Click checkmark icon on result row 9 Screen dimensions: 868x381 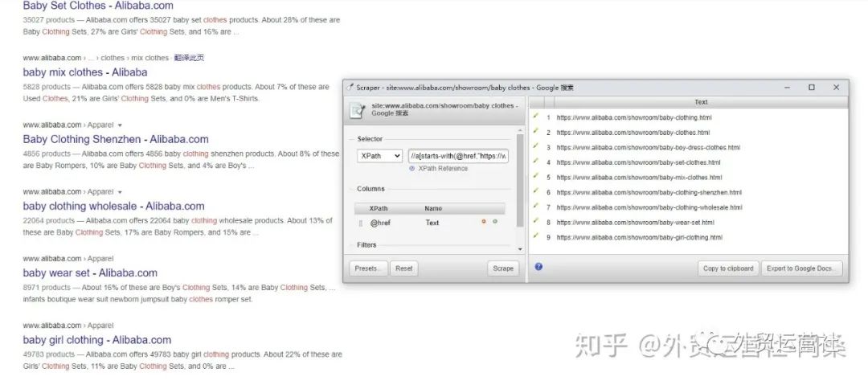point(535,236)
